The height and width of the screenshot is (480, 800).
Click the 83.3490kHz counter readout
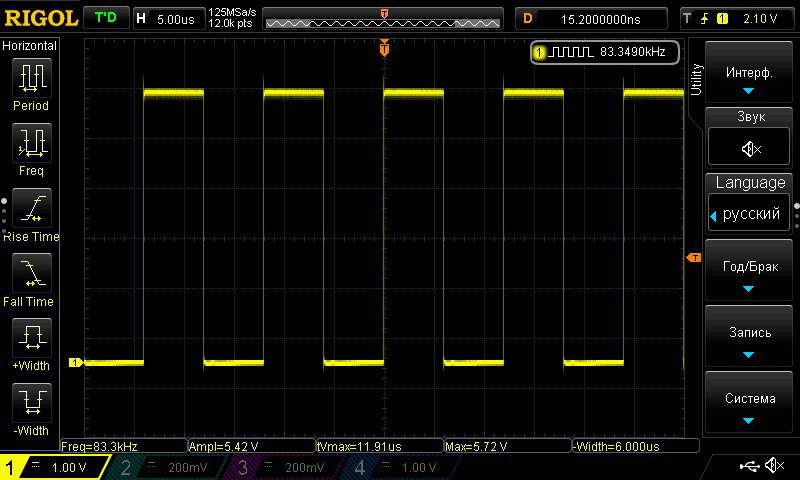point(633,52)
